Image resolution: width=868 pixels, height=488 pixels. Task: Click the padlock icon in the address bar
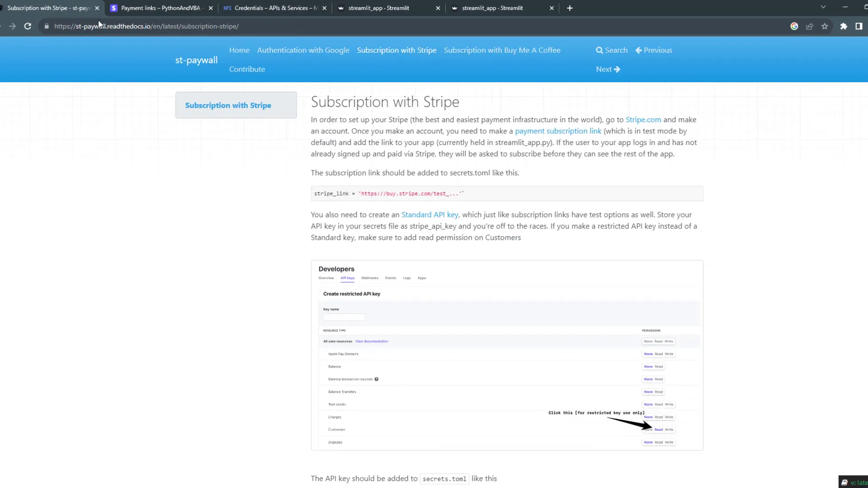46,26
